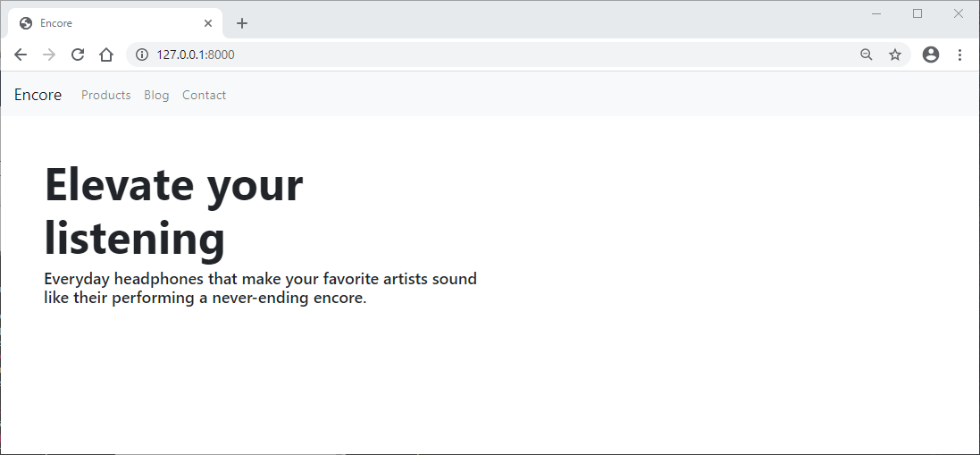
Task: Close the Encore tab
Action: 208,23
